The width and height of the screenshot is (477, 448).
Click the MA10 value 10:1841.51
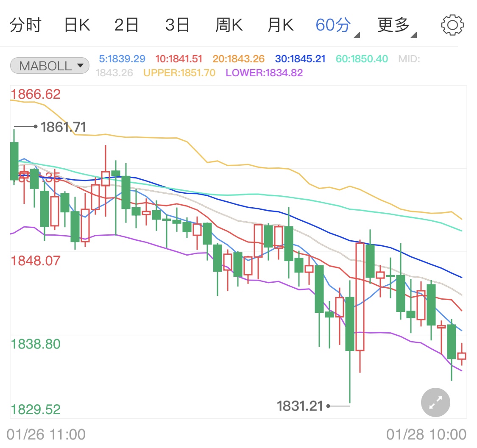179,58
